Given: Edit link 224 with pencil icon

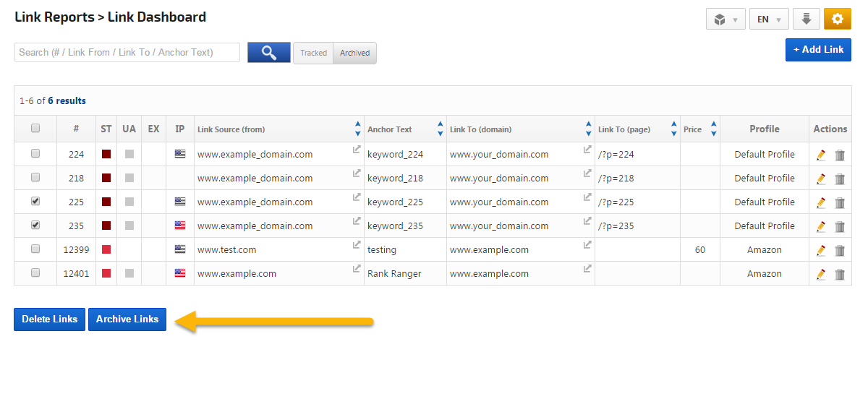Looking at the screenshot, I should tap(821, 155).
